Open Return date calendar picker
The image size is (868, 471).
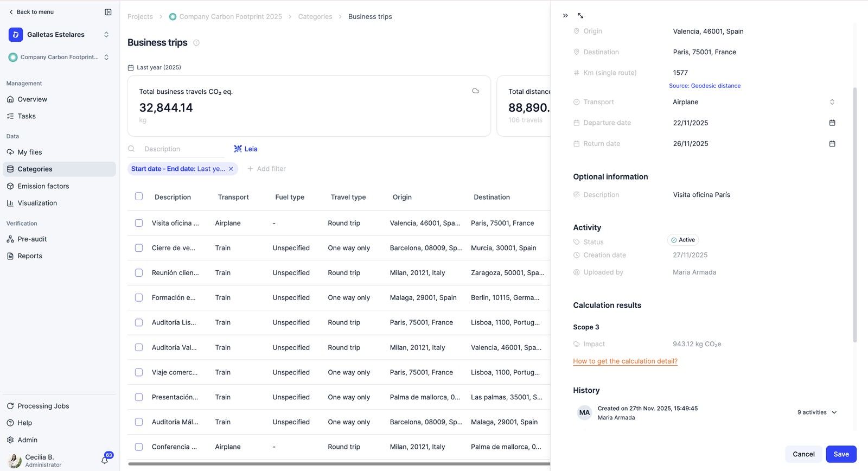click(832, 144)
